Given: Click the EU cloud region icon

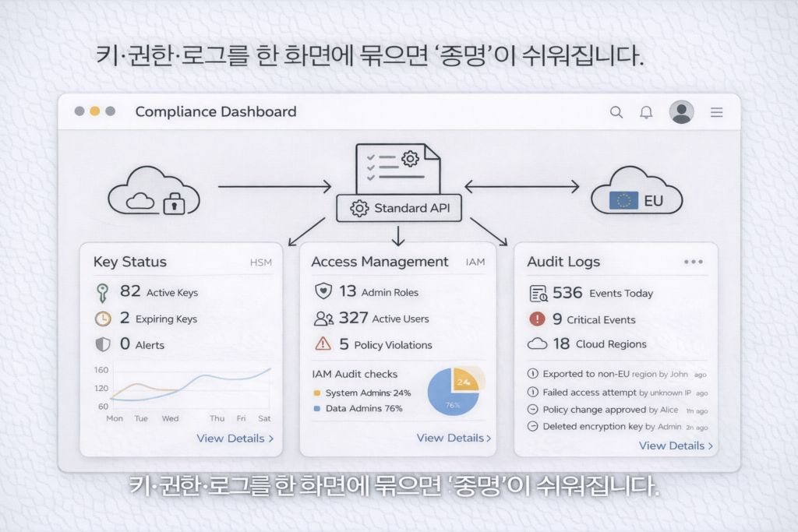Looking at the screenshot, I should 636,191.
